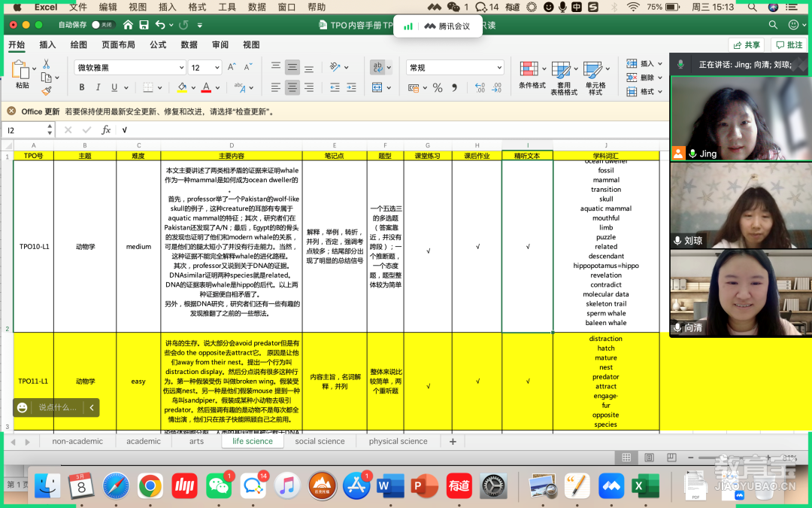This screenshot has height=508, width=812.
Task: Open the fill color dropdown arrow
Action: (x=193, y=88)
